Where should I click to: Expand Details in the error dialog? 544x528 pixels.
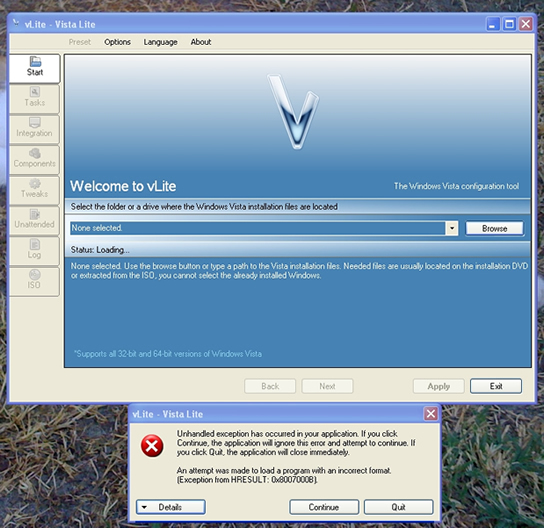tap(171, 507)
